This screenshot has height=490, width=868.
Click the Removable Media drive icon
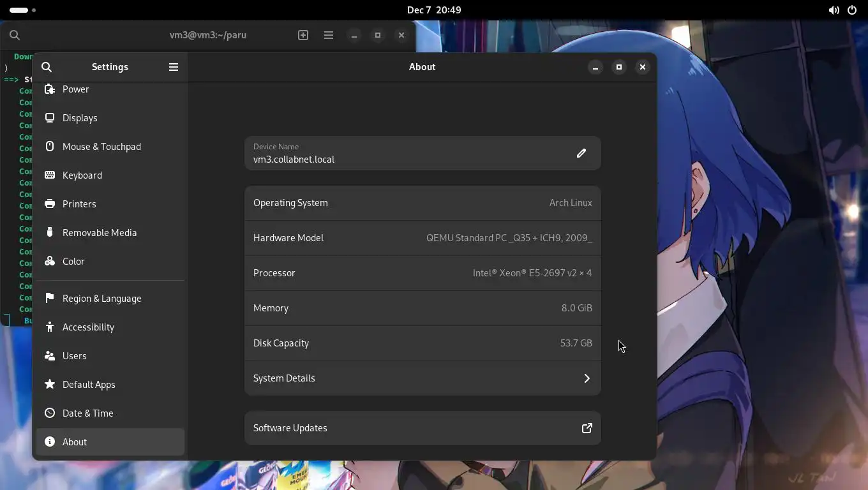click(50, 233)
